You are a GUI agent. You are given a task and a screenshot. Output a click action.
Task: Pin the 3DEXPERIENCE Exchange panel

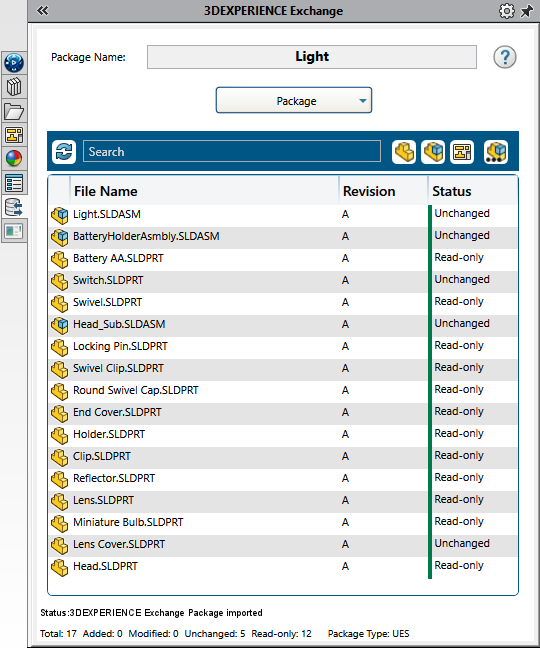tap(527, 11)
